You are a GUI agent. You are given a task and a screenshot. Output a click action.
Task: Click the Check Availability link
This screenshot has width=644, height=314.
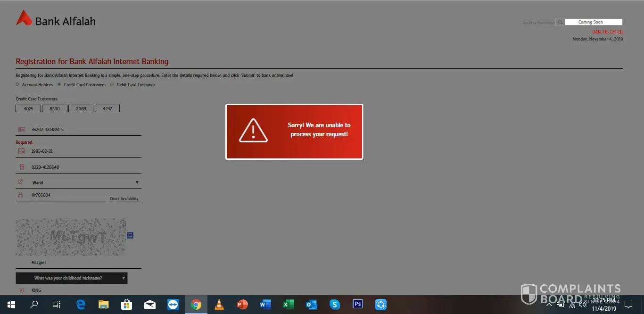coord(124,198)
